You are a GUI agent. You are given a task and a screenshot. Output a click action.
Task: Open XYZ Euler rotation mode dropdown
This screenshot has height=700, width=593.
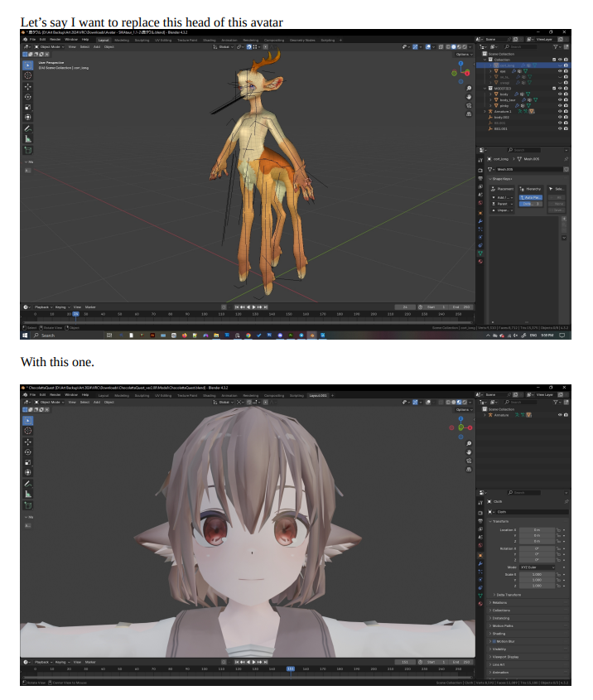(538, 567)
